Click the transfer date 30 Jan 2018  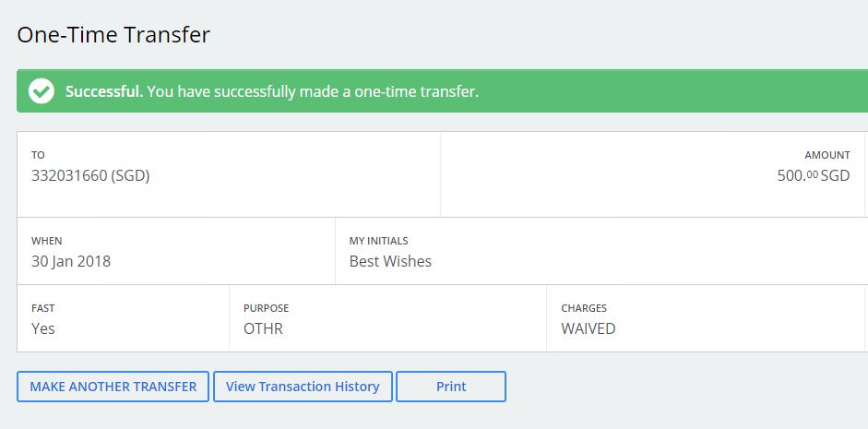[x=71, y=261]
